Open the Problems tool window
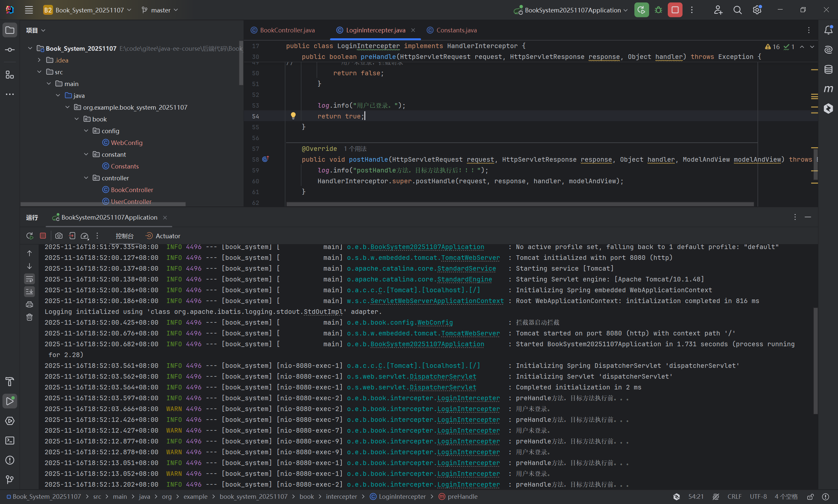Viewport: 838px width, 504px height. point(10,460)
